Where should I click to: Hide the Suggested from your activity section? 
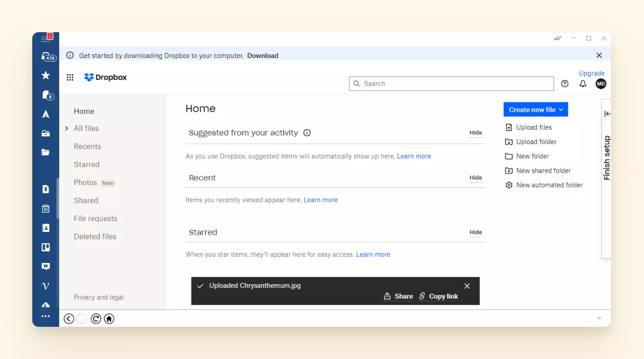point(475,133)
